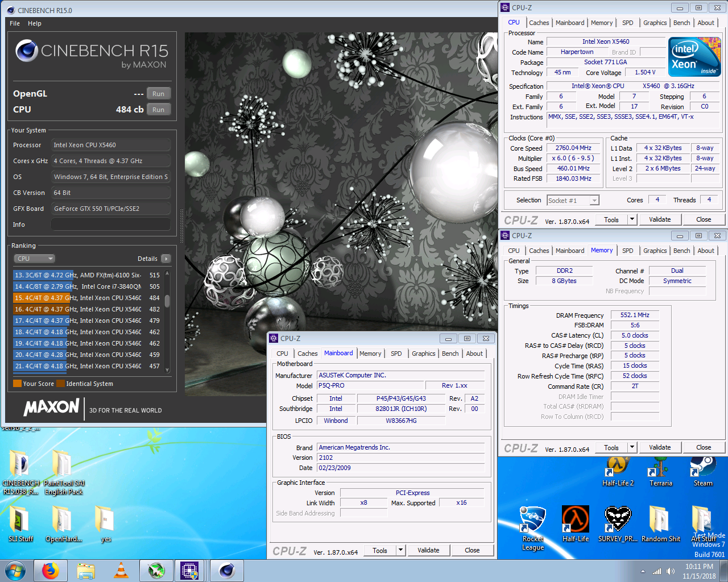728x582 pixels.
Task: Open Windows Explorer from the taskbar
Action: tap(86, 571)
